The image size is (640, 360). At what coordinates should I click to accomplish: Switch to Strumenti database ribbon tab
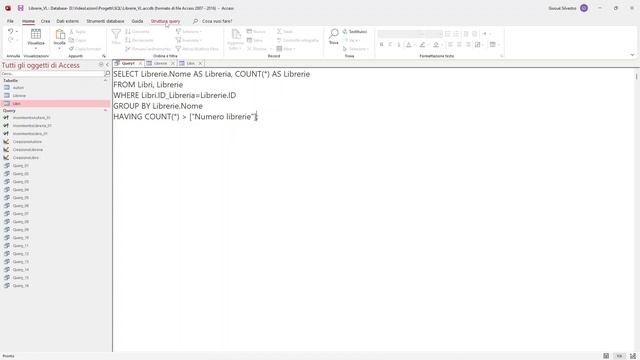(x=105, y=21)
